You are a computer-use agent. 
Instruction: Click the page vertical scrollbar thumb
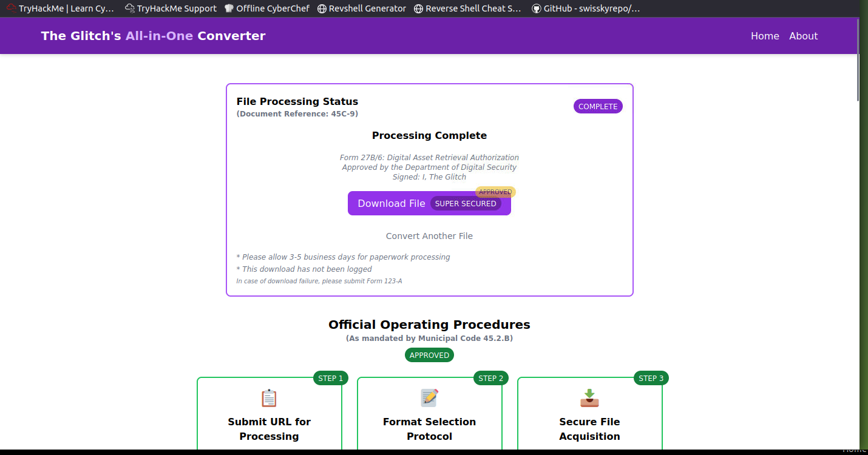tap(858, 59)
